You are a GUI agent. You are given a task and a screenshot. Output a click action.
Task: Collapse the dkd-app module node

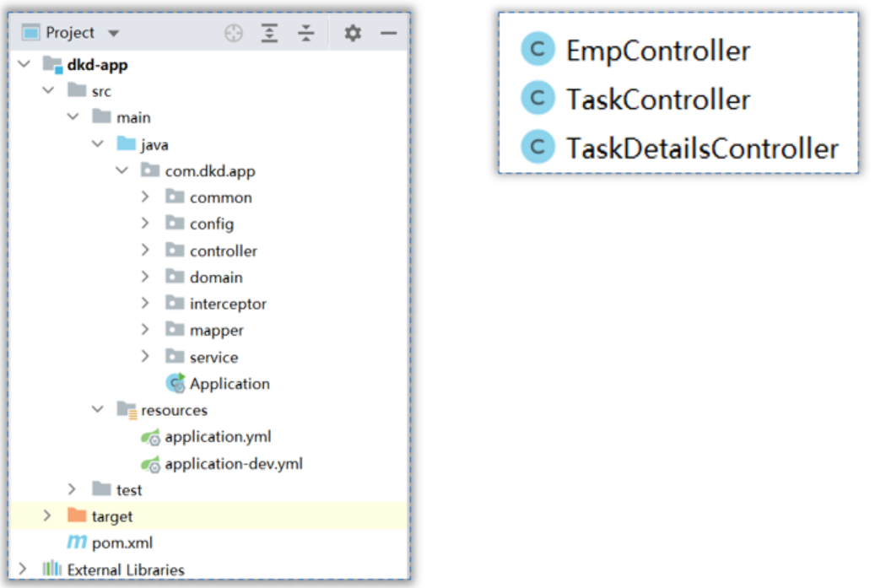click(x=24, y=64)
